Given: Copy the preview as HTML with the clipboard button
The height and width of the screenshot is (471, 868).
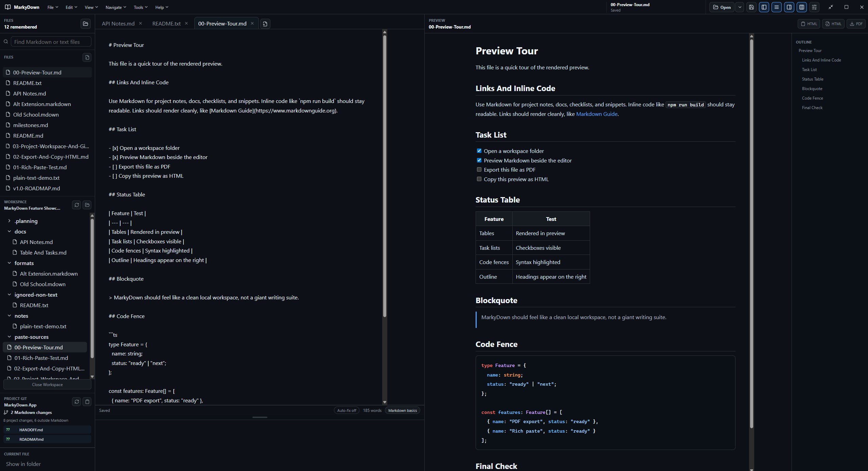Looking at the screenshot, I should 809,24.
